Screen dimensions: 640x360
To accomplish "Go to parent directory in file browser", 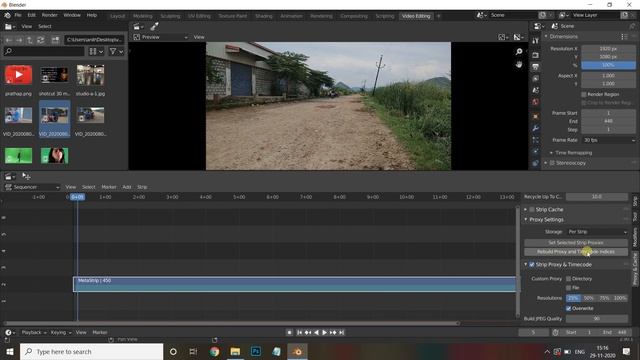I will (x=30, y=40).
